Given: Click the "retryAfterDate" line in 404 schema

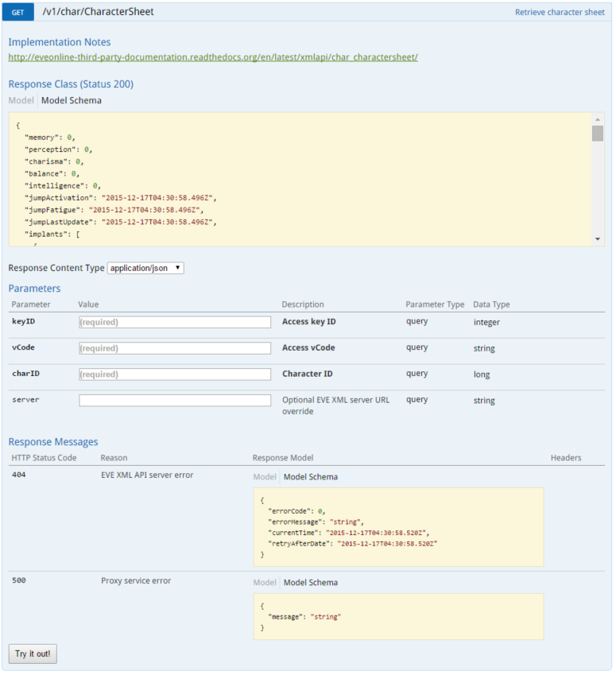Looking at the screenshot, I should click(352, 544).
